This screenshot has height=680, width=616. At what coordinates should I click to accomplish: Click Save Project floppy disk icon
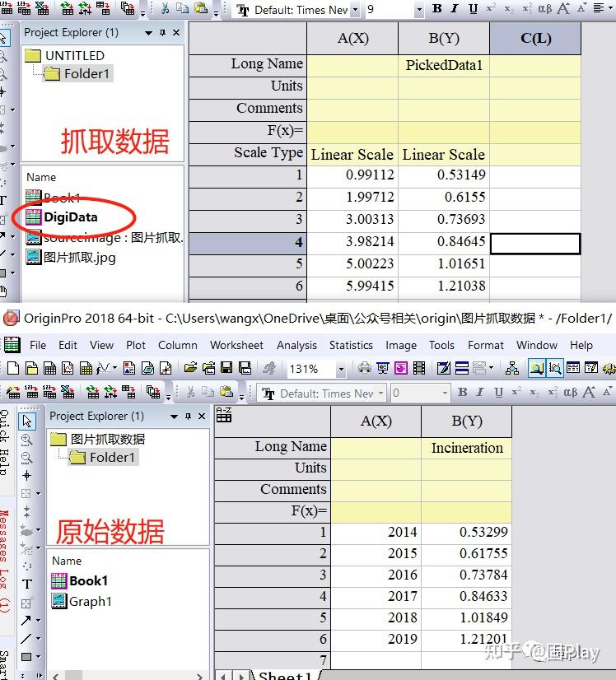click(x=226, y=368)
